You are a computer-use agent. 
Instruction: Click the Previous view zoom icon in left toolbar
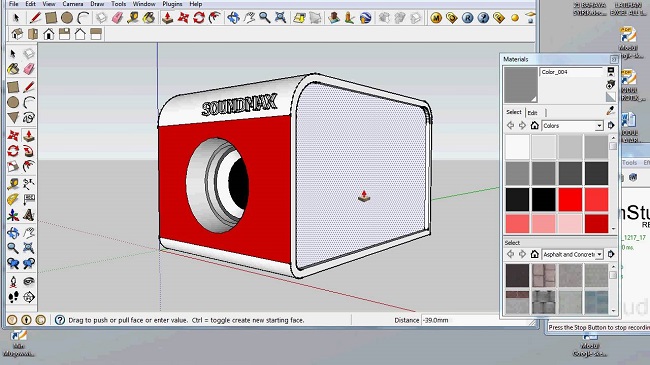pyautogui.click(x=13, y=264)
